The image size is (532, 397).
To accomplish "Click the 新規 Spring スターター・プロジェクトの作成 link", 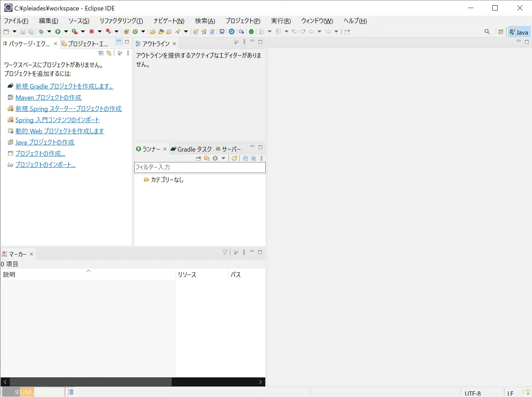I will tap(68, 109).
